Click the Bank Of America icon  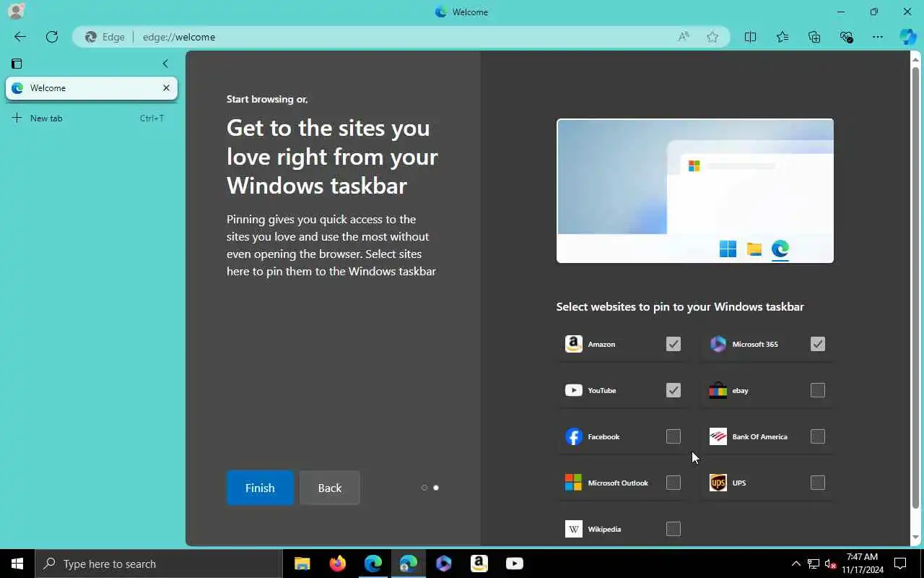(718, 436)
